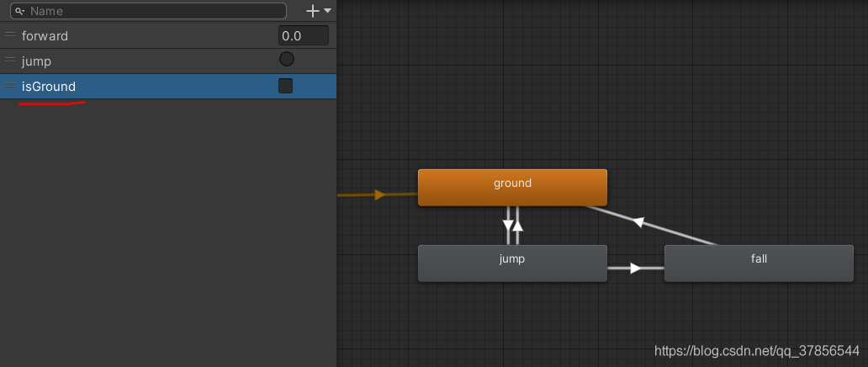
Task: Select the jump parameter row
Action: 168,61
